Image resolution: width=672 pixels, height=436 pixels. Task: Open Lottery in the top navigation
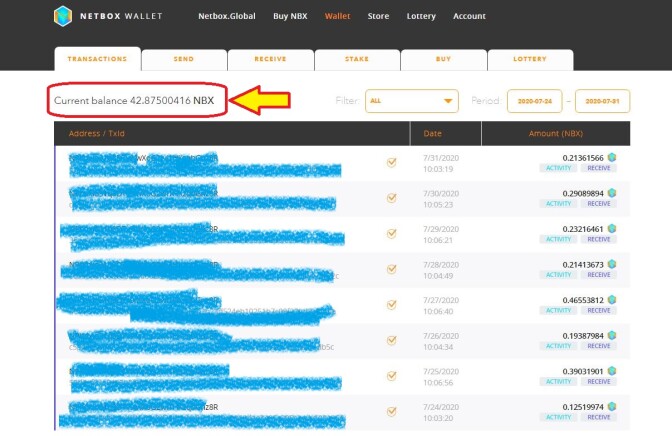(421, 16)
